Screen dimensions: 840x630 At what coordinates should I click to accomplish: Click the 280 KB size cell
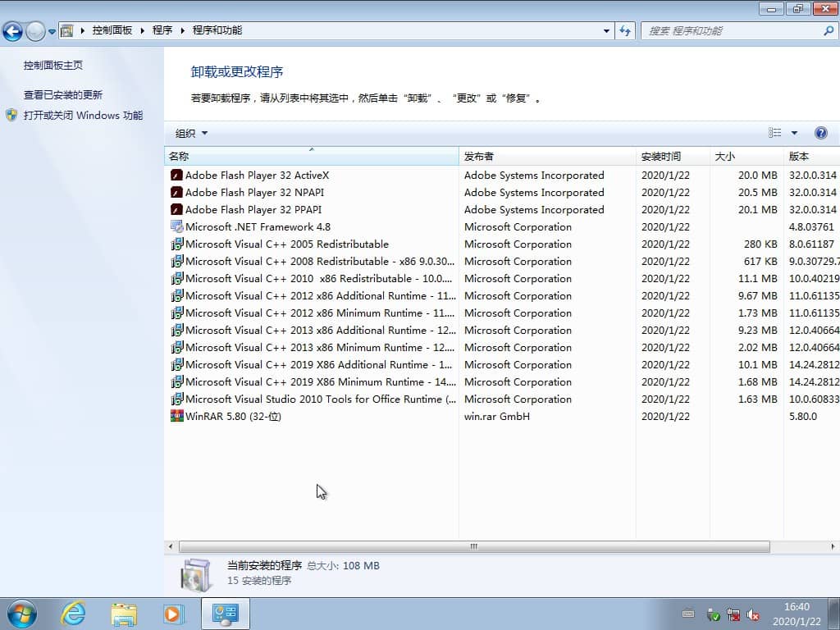coord(760,244)
